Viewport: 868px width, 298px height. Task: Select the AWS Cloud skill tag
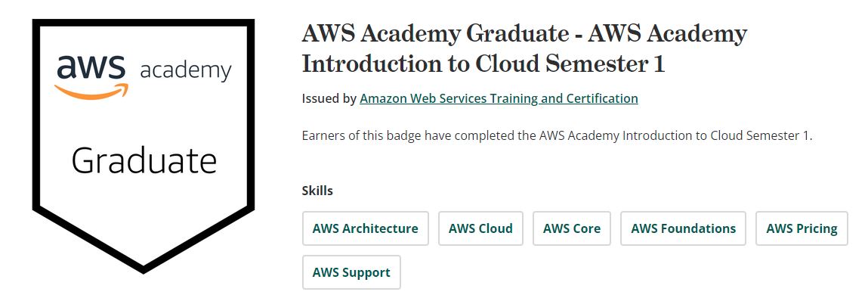(480, 228)
